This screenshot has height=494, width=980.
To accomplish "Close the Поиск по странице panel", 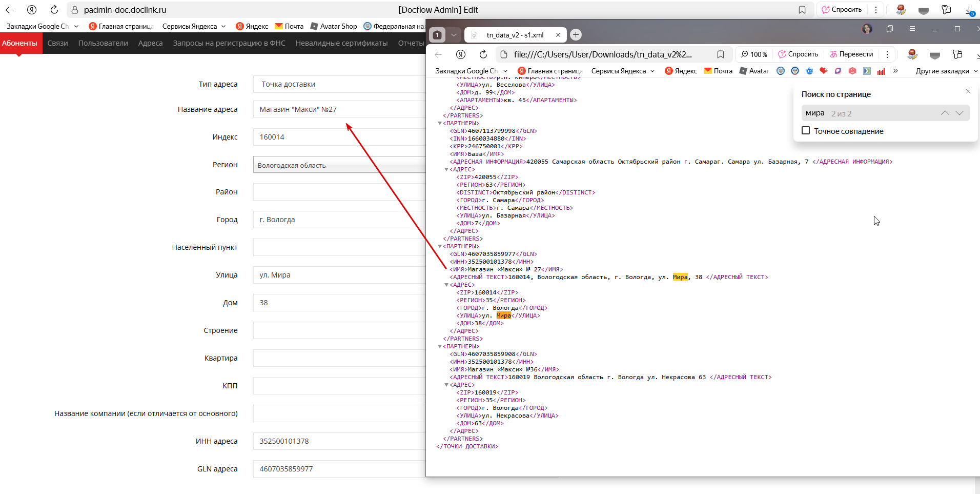I will (968, 91).
